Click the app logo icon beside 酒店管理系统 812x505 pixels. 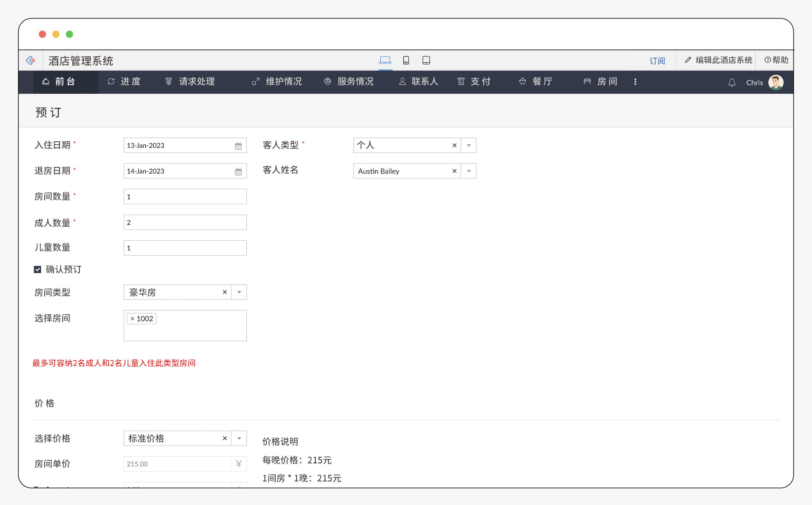click(x=31, y=60)
